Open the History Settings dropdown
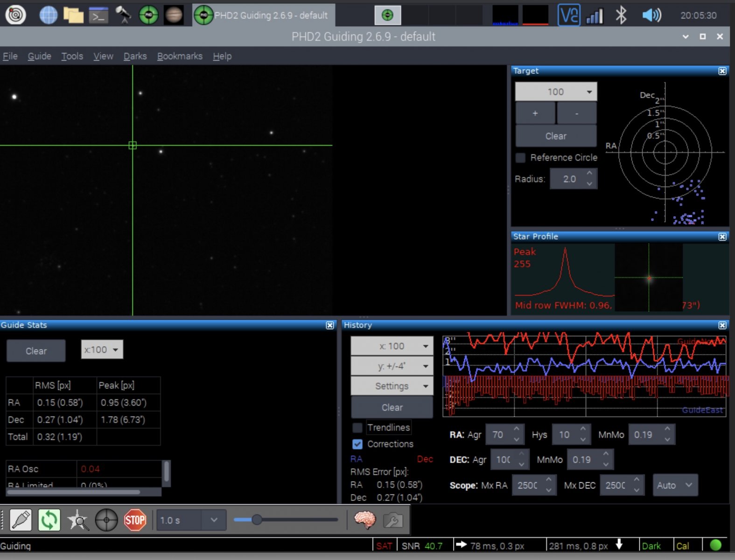This screenshot has width=735, height=560. (x=392, y=386)
